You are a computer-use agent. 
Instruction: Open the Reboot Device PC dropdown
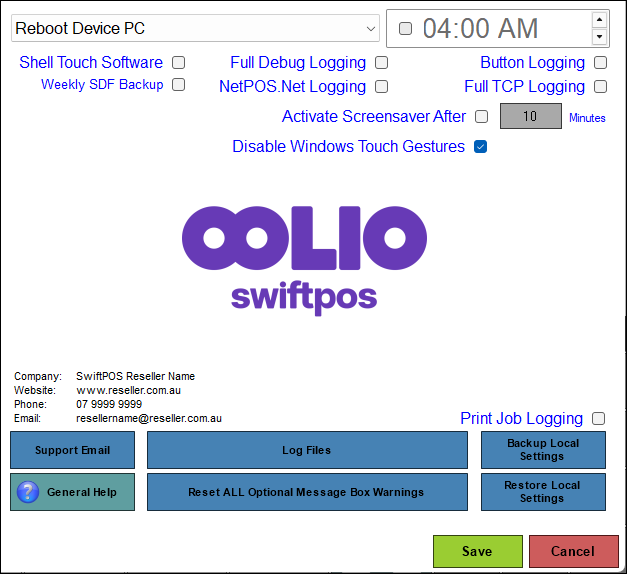[x=195, y=28]
